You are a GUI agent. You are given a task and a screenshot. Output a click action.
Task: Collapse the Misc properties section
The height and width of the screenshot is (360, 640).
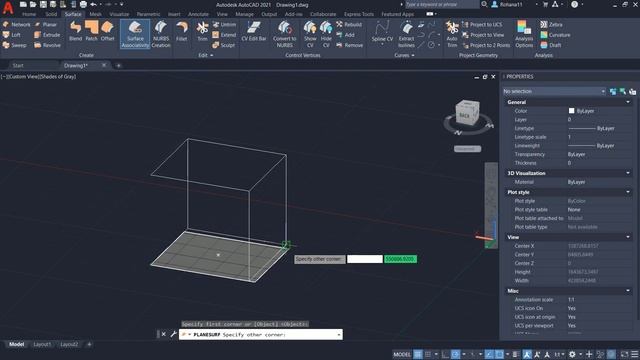tap(628, 291)
